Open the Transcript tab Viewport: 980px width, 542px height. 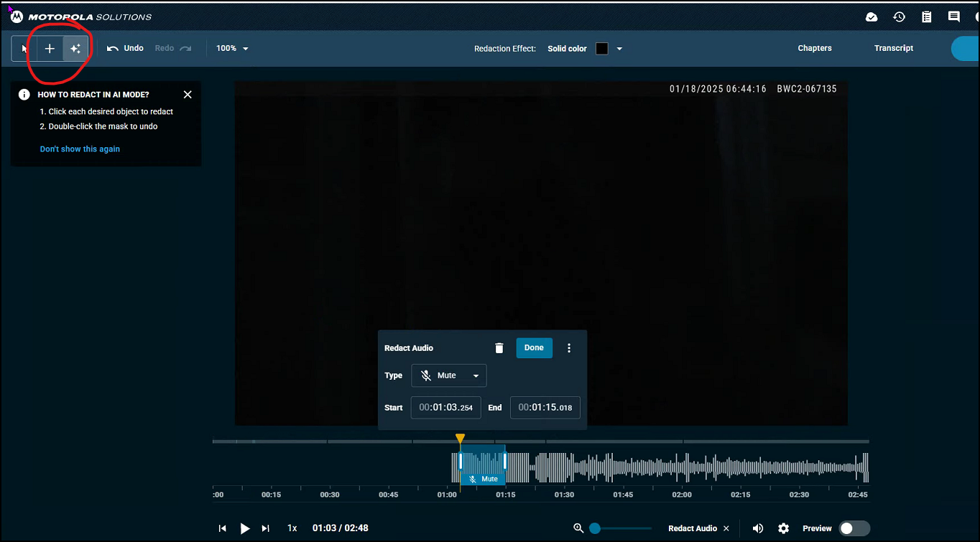pyautogui.click(x=894, y=48)
